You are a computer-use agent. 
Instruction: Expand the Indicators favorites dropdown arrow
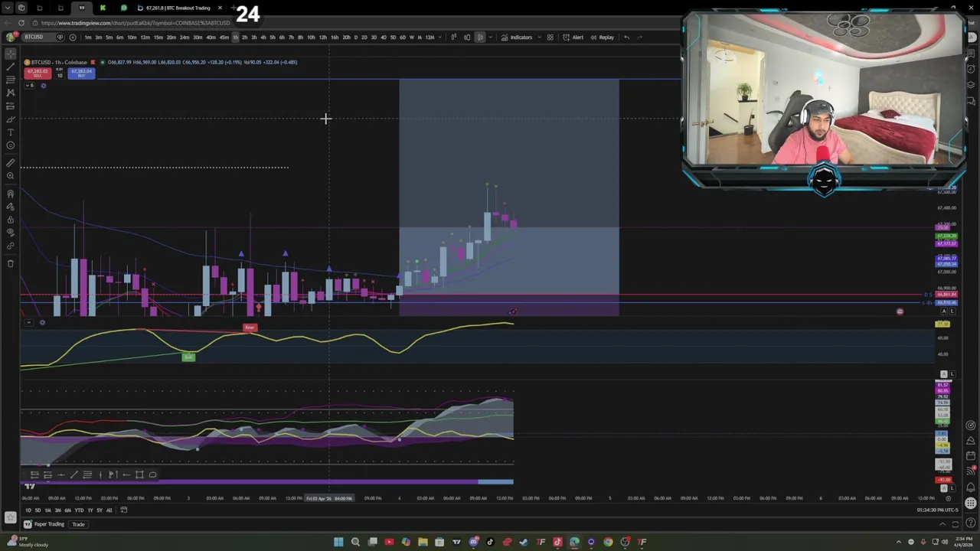(539, 37)
